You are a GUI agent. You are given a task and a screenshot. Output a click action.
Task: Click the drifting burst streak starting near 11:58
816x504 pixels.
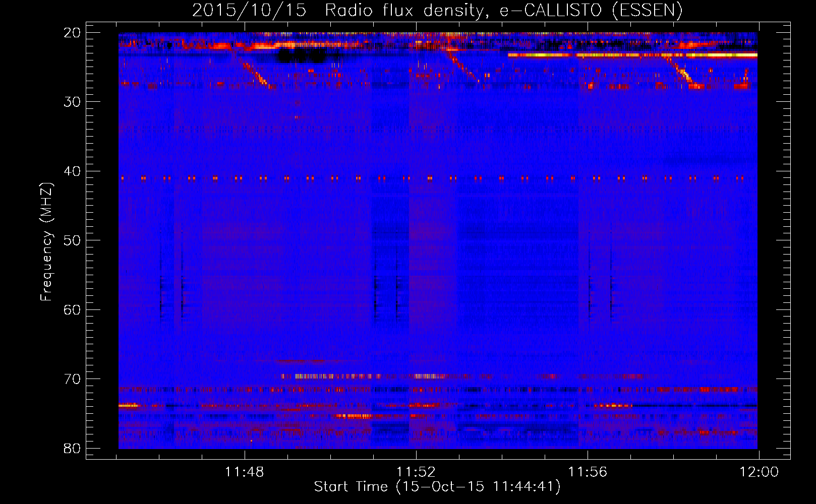point(682,72)
